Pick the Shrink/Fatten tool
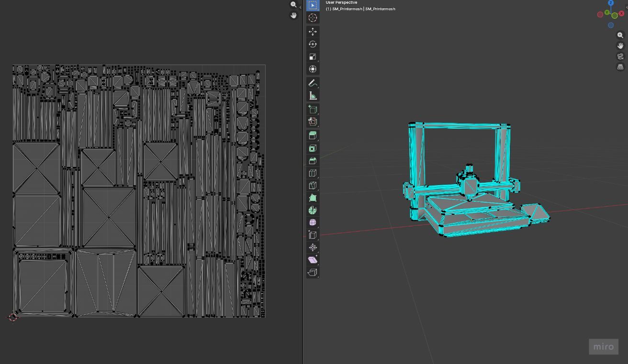The height and width of the screenshot is (364, 628). pos(313,248)
